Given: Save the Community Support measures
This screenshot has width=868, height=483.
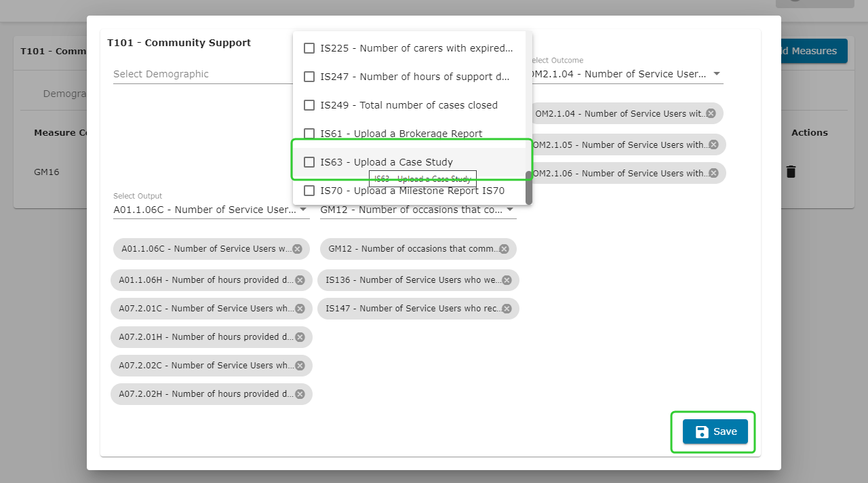Looking at the screenshot, I should coord(715,431).
